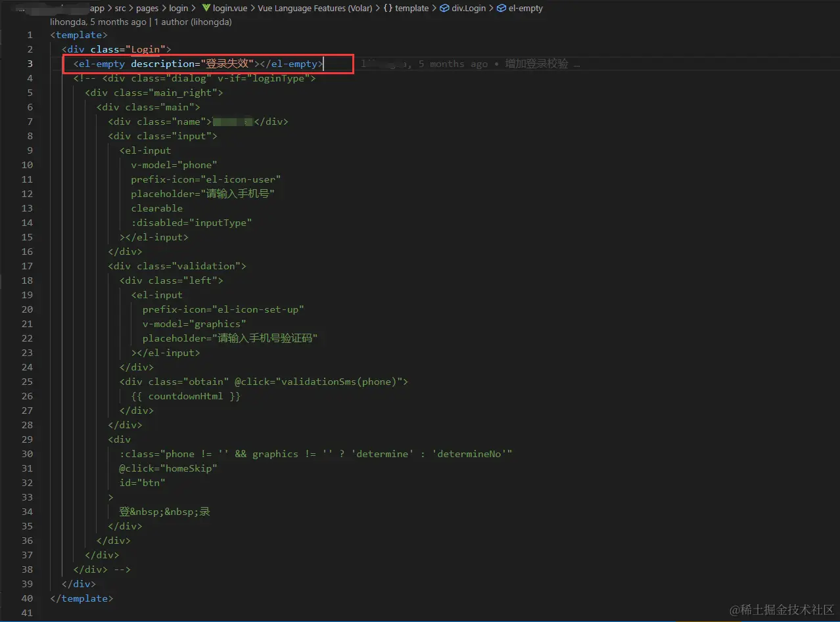Image resolution: width=840 pixels, height=622 pixels.
Task: Open the 'login' folder breadcrumb
Action: pos(178,9)
